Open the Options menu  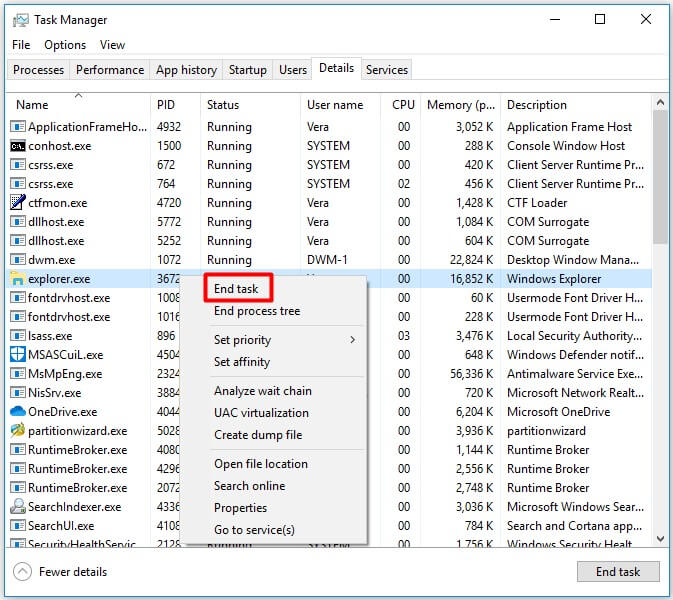coord(65,45)
